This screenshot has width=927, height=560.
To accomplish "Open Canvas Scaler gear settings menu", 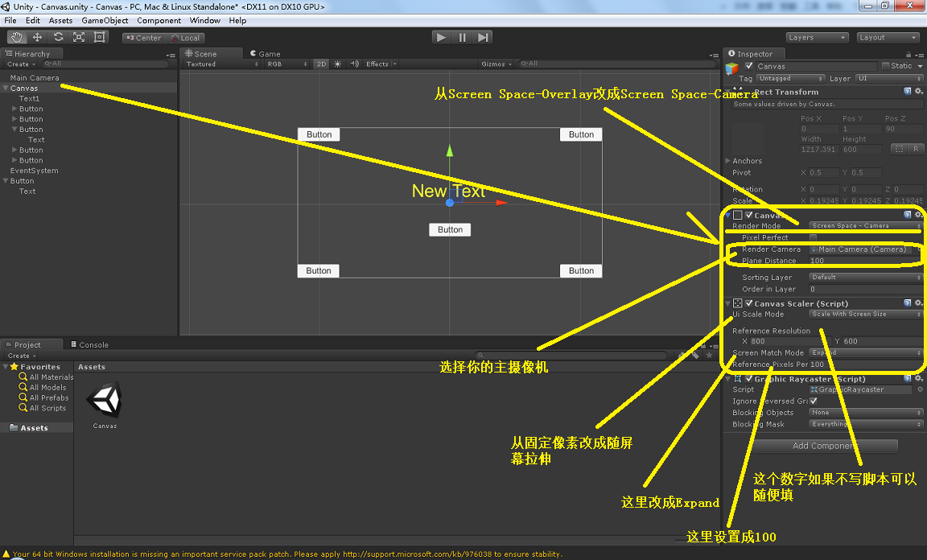I will (x=918, y=303).
